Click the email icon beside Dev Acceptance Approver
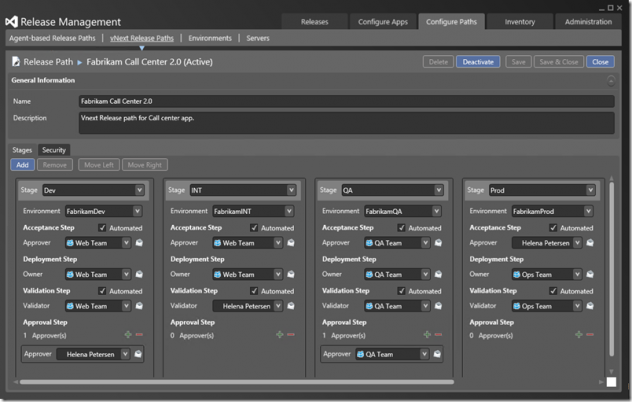 coord(138,243)
